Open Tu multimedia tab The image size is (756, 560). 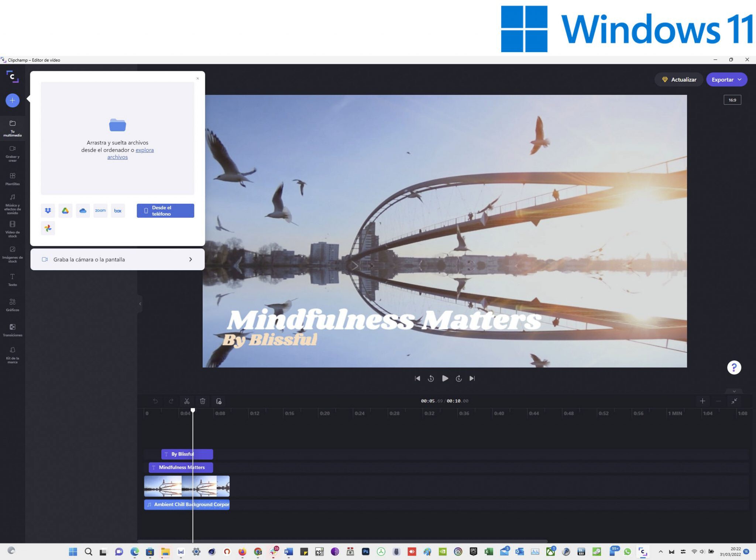(13, 128)
